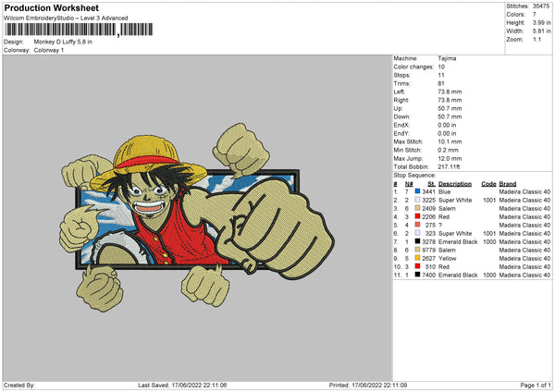Select 'Emerald Black' in stop row 7
Screen dimensions: 555x392
[x=458, y=241]
